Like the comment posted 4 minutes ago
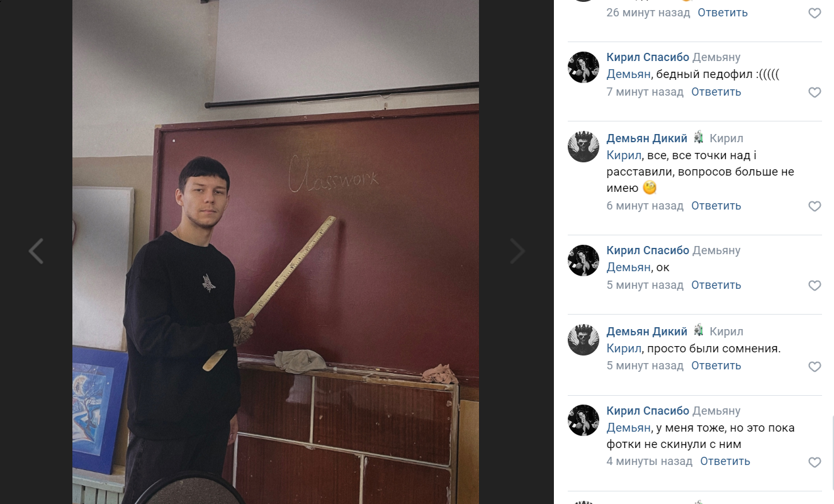Viewport: 834px width, 504px height. [814, 462]
